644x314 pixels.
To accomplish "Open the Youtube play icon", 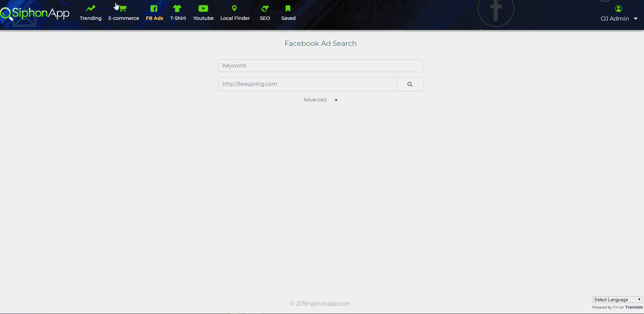I will (203, 8).
